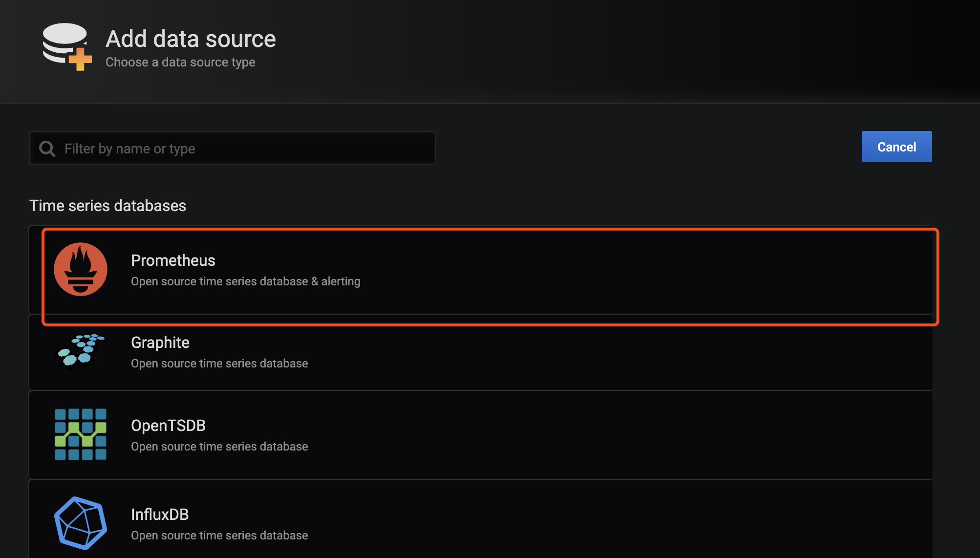Click 'Open source time series database & alerting' text
Image resolution: width=980 pixels, height=558 pixels.
coord(246,281)
